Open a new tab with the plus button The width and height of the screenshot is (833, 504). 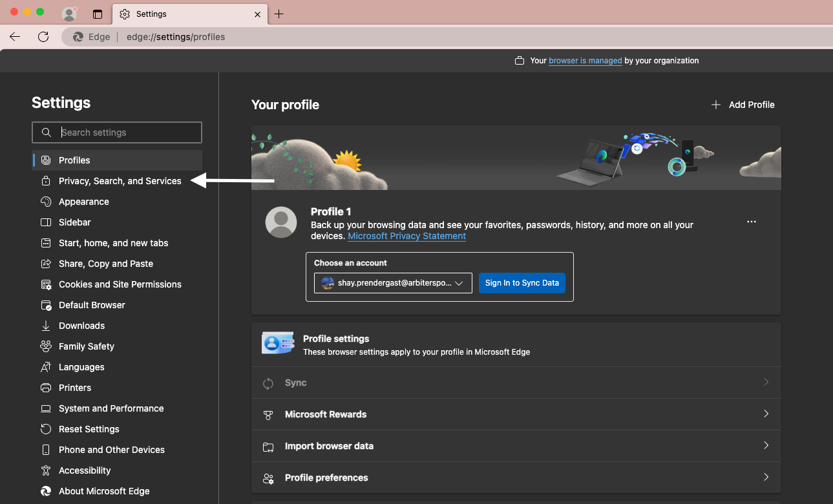tap(279, 14)
